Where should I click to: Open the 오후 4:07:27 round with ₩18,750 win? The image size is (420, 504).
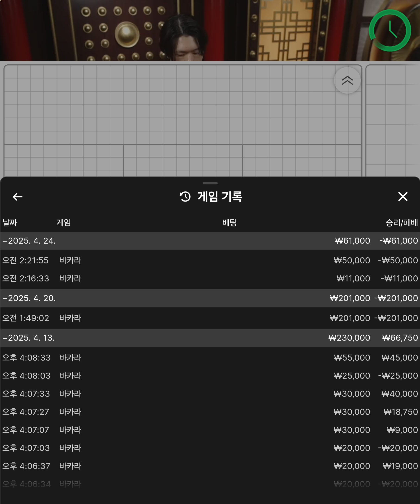pyautogui.click(x=210, y=412)
